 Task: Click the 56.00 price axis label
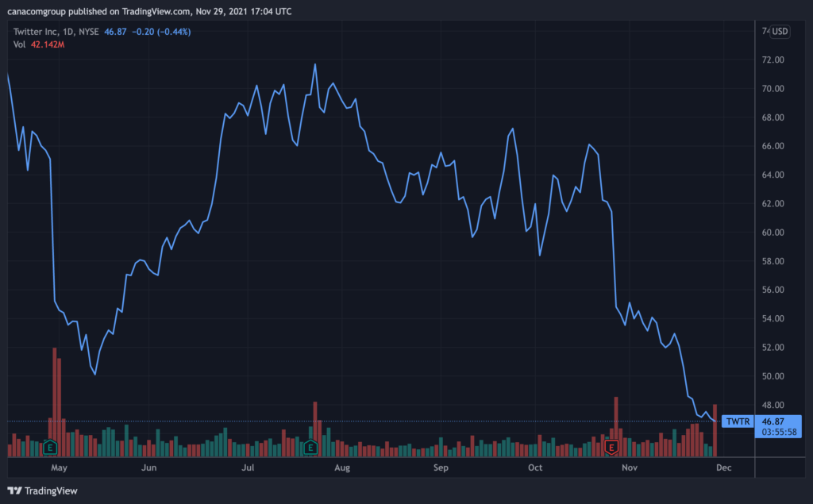pyautogui.click(x=773, y=290)
